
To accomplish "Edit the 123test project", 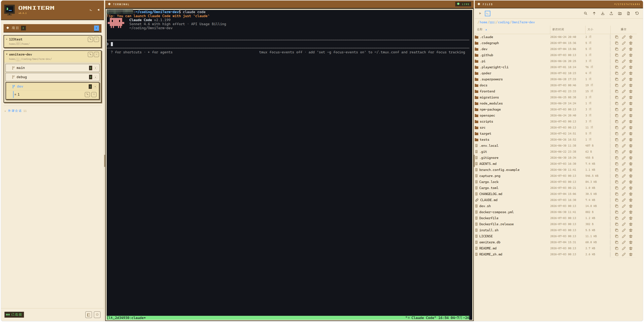I will (90, 39).
